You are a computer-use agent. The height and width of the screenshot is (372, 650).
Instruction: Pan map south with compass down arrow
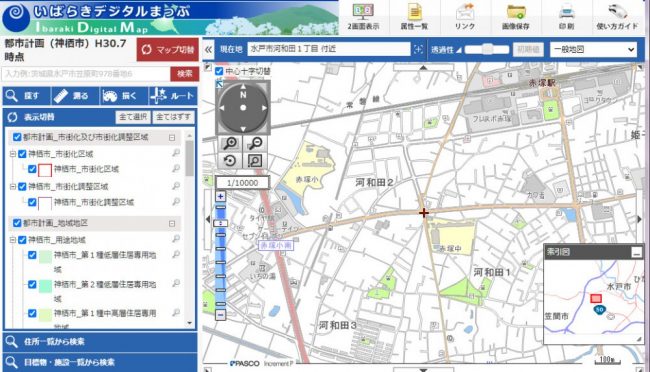[x=243, y=129]
